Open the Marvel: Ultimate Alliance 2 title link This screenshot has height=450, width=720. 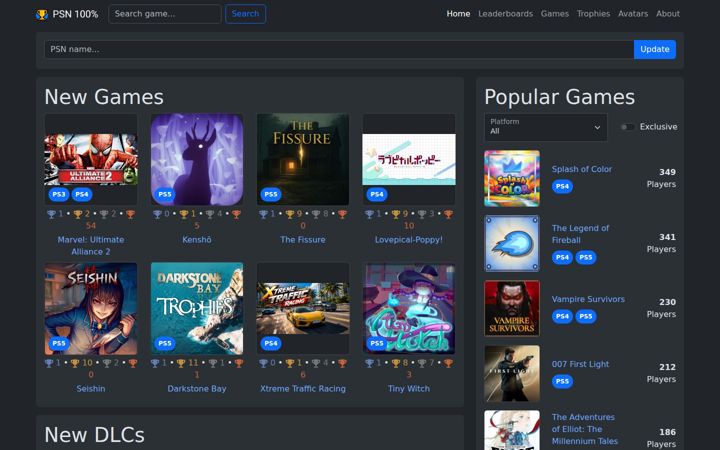[x=91, y=246]
